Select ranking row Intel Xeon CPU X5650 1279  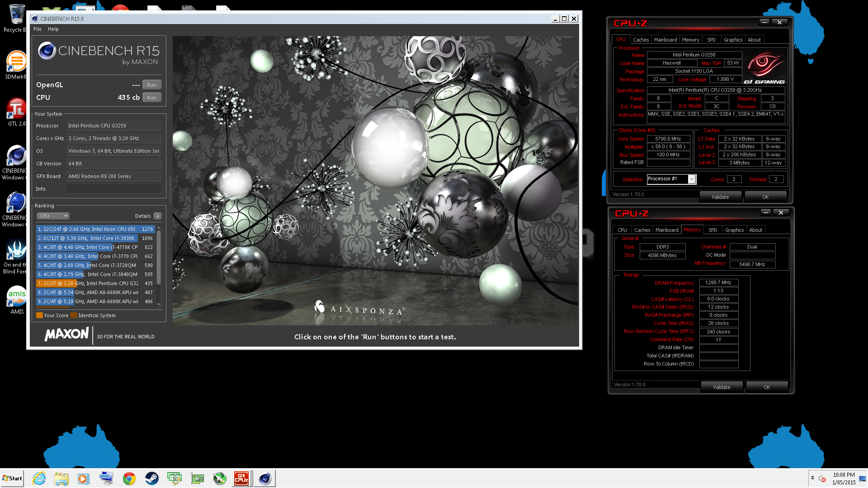pos(96,229)
